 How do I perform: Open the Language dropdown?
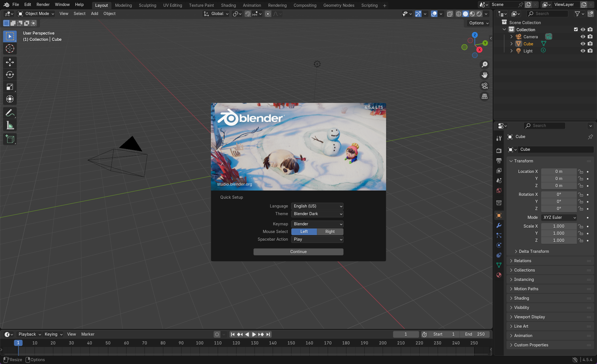point(317,206)
